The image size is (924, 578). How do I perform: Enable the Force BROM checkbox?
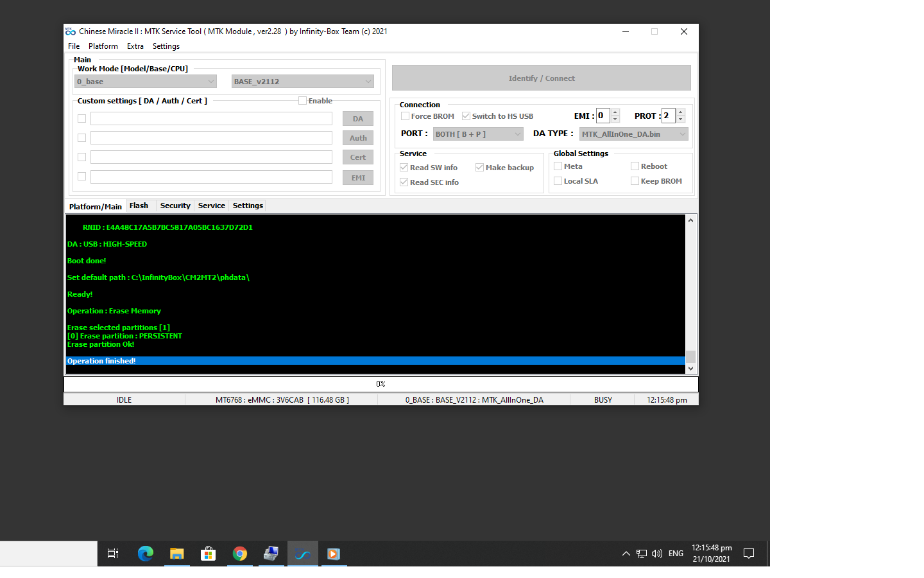[x=405, y=116]
